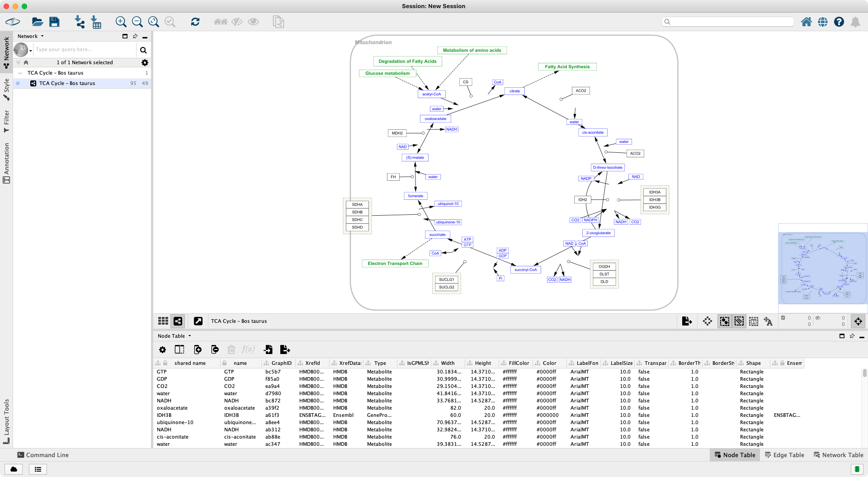Click the Save Session floppy icon
Viewport: 868px width, 477px height.
point(54,22)
